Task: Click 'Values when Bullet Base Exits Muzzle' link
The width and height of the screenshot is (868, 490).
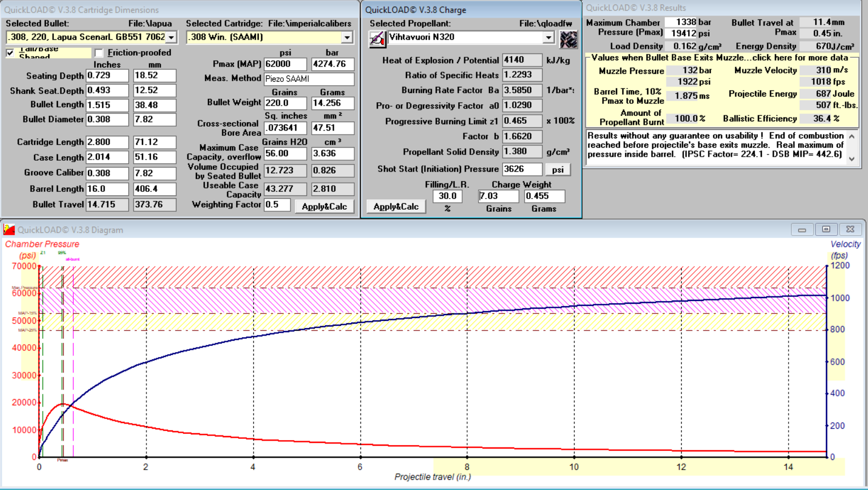Action: click(x=720, y=58)
